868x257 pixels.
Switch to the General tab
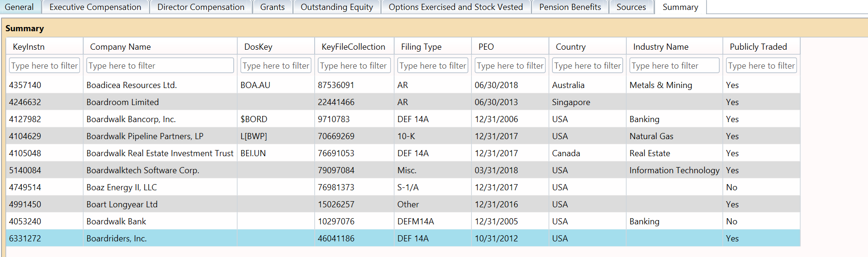19,7
